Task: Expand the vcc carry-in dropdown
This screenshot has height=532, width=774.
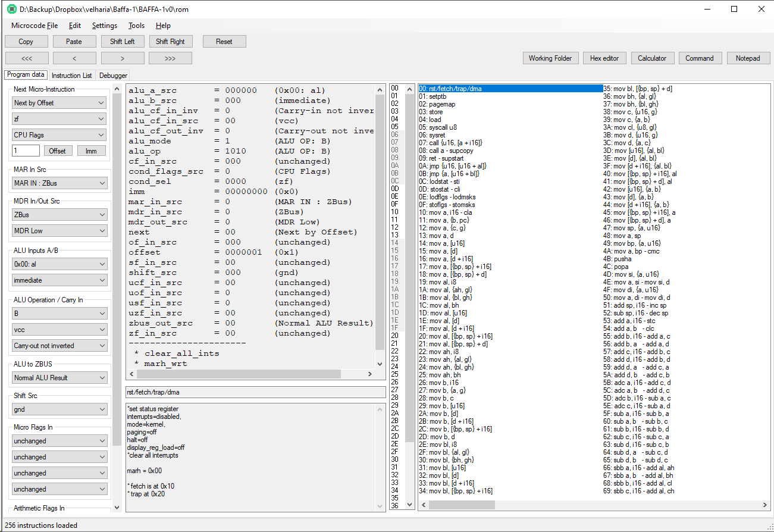Action: [59, 330]
